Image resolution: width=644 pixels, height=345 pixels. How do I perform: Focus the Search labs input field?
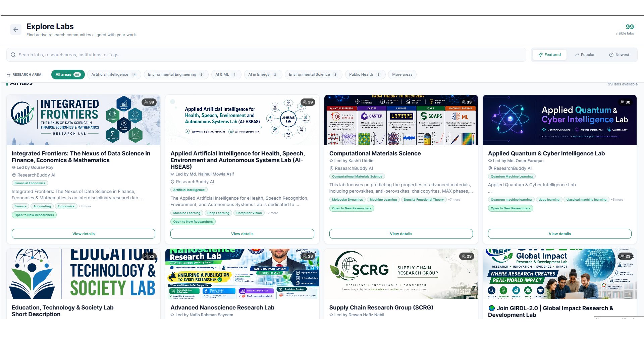coord(266,55)
